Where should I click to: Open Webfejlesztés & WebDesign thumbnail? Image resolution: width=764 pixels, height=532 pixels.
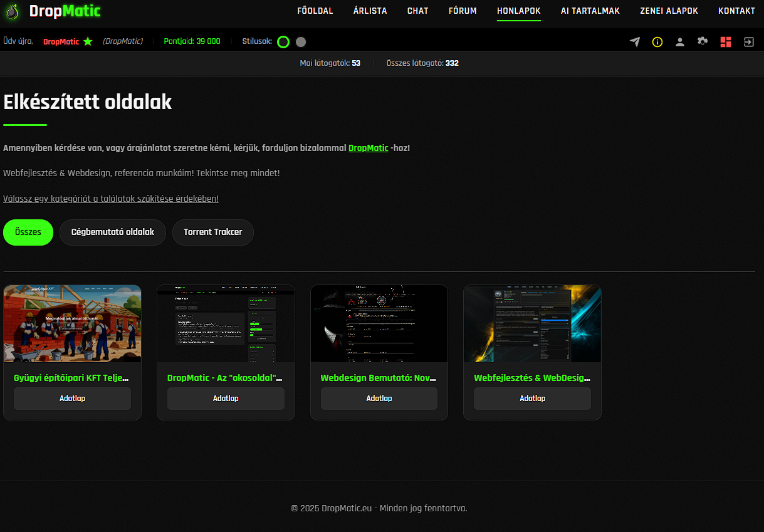(532, 323)
